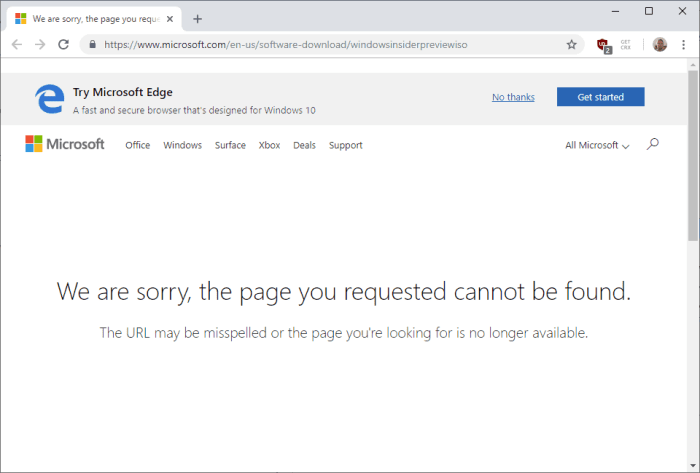
Task: Click the Microsoft logo in header
Action: [x=65, y=144]
